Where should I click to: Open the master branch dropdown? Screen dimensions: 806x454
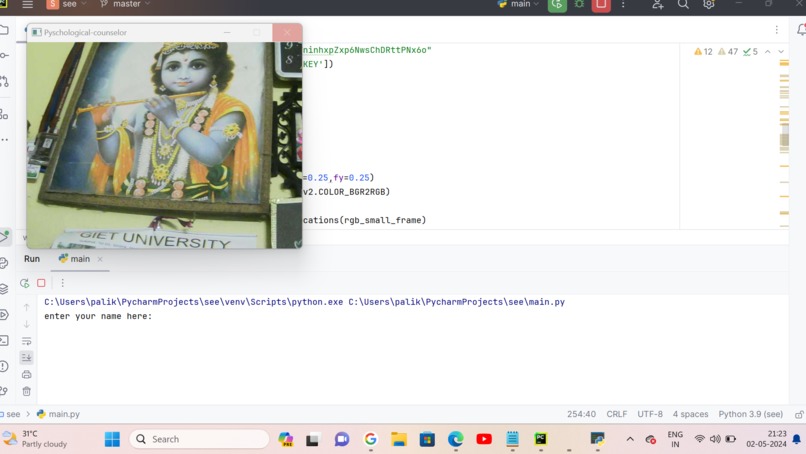(x=125, y=4)
